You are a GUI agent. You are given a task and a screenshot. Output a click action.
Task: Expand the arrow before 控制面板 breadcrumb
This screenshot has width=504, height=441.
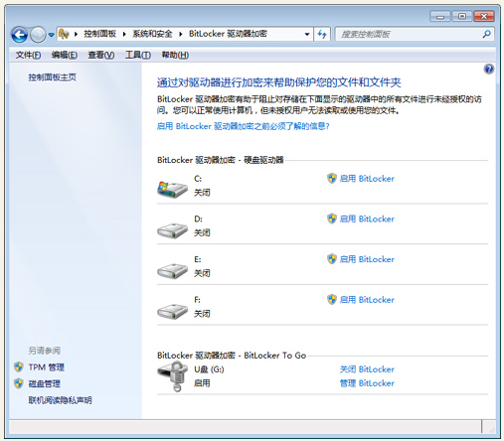pyautogui.click(x=76, y=34)
